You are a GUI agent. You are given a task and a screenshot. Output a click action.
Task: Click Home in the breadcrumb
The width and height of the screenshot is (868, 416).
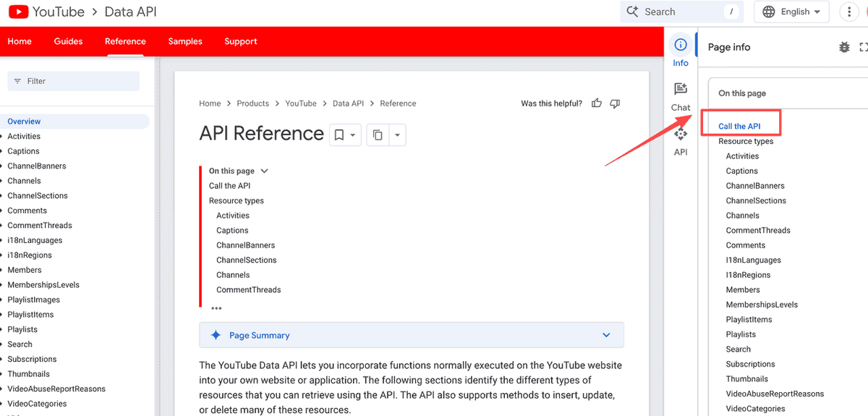210,103
